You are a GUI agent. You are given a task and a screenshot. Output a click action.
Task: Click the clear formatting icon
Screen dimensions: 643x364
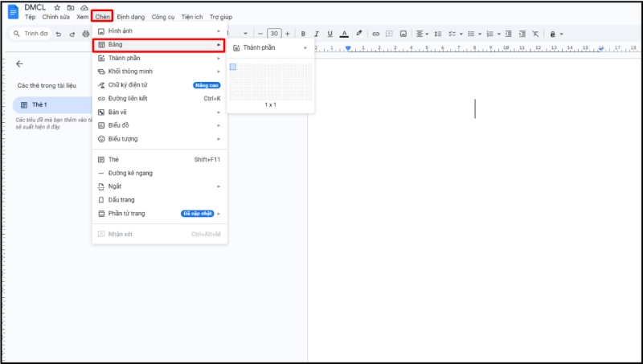pyautogui.click(x=534, y=34)
